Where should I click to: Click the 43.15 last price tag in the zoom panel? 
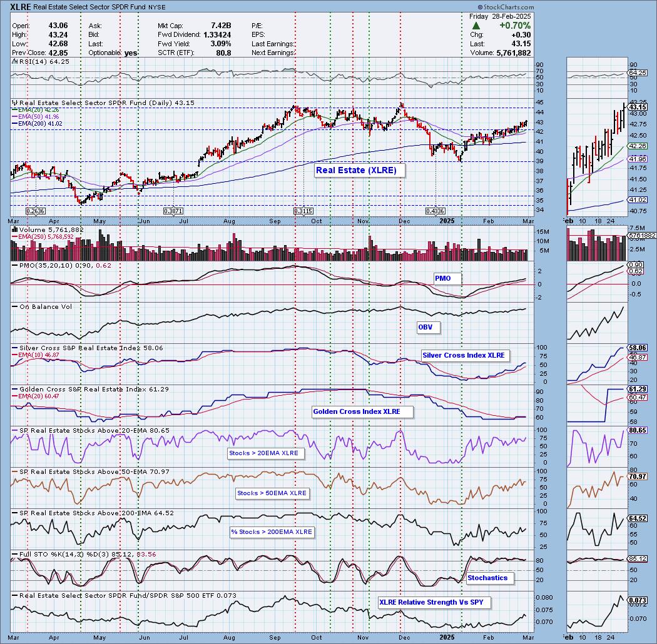638,108
